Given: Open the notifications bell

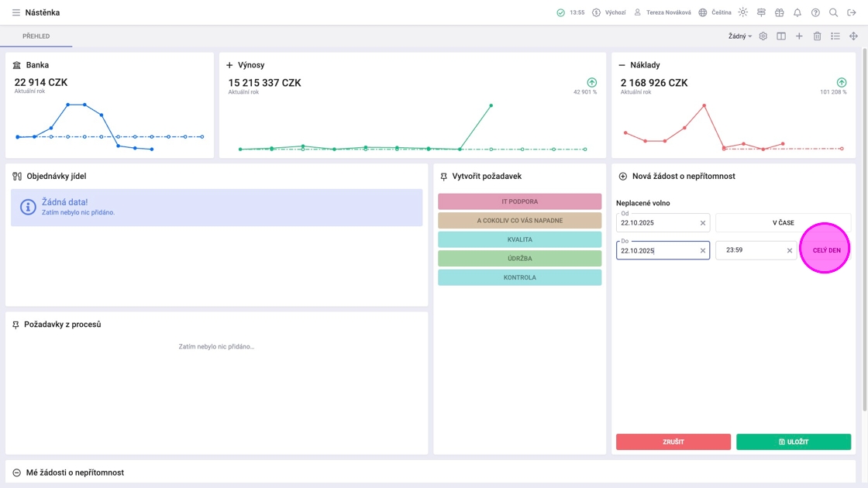Looking at the screenshot, I should pos(797,12).
